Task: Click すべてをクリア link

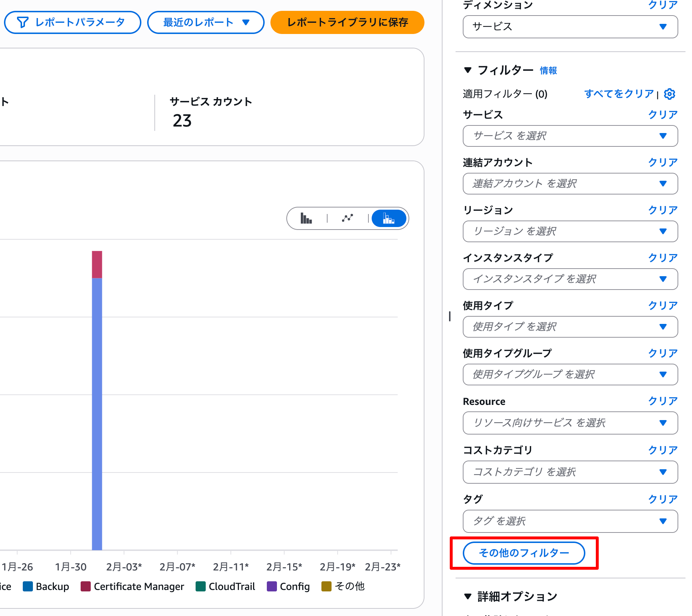Action: coord(619,94)
